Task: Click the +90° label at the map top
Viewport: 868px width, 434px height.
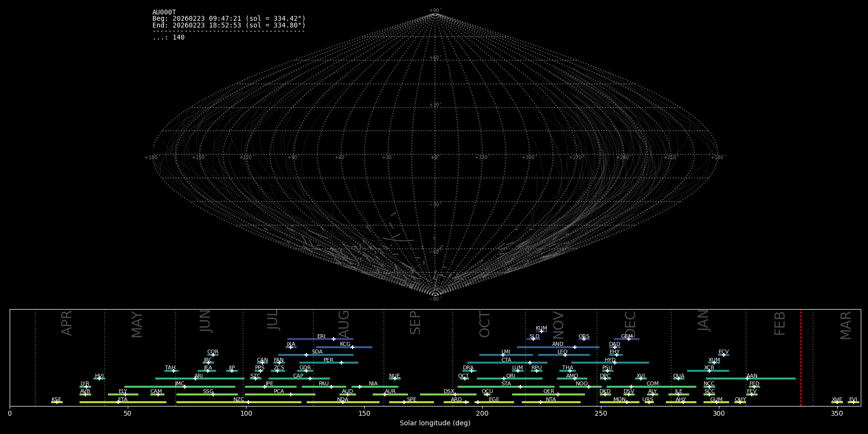Action: pos(435,11)
